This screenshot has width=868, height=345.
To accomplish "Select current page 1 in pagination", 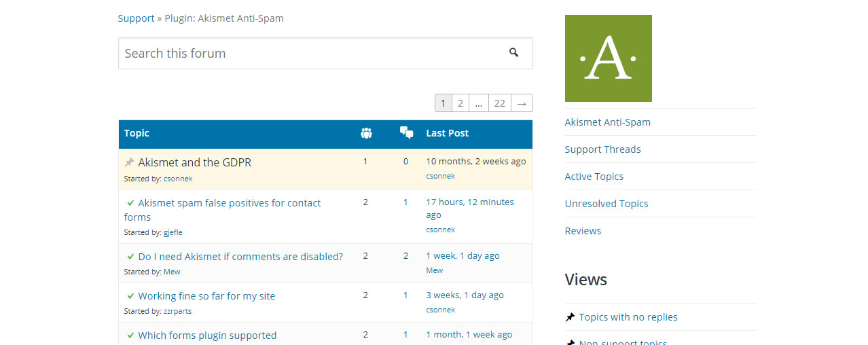I will point(443,103).
